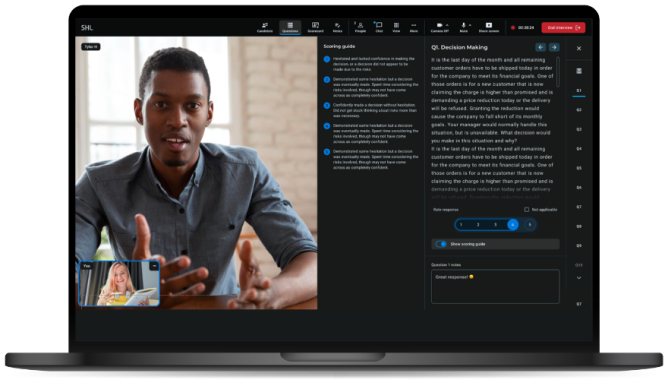This screenshot has height=383, width=668.
Task: Rate response as 1
Action: pyautogui.click(x=461, y=225)
